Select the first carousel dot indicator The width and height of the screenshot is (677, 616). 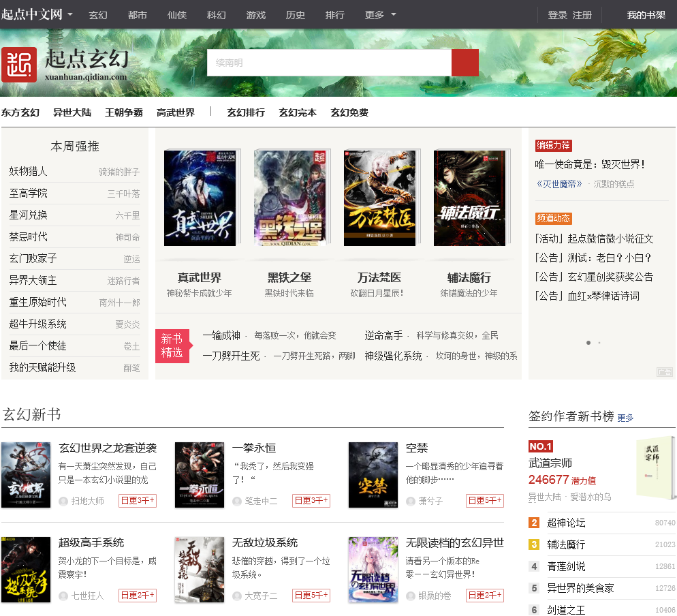tap(588, 343)
